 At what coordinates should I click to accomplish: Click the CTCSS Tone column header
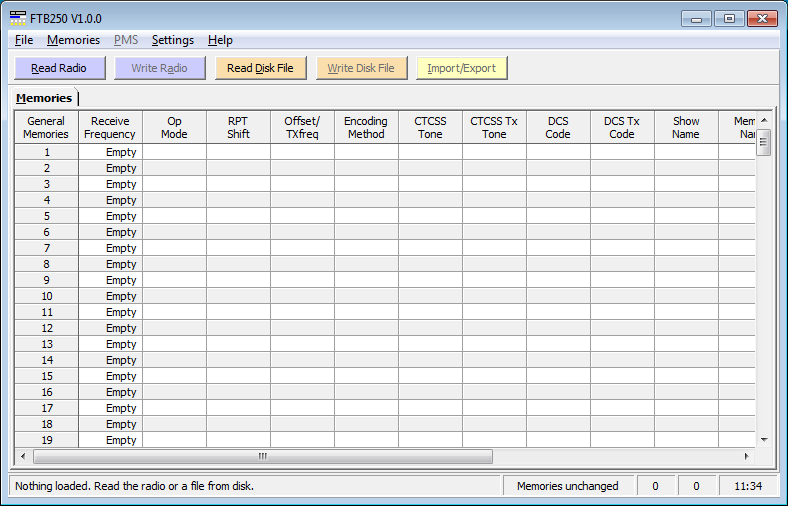tap(430, 127)
